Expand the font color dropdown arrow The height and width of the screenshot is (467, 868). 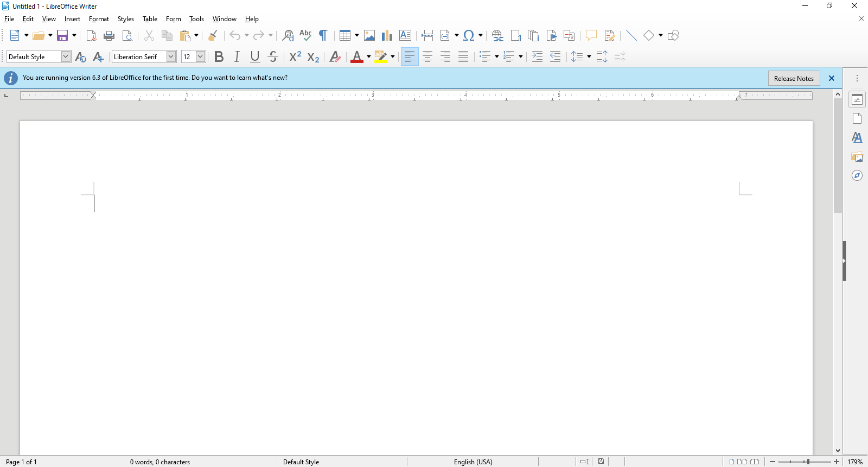[x=369, y=57]
